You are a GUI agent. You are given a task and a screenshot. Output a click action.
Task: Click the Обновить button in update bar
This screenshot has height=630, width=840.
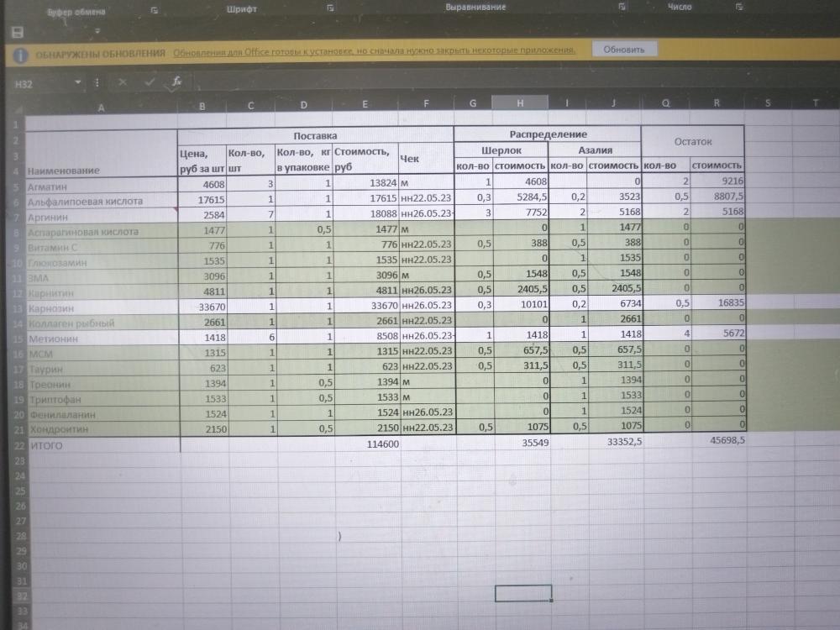tap(624, 50)
